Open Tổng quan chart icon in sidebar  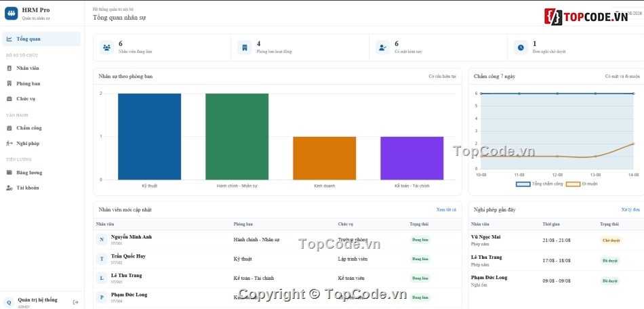click(x=9, y=39)
